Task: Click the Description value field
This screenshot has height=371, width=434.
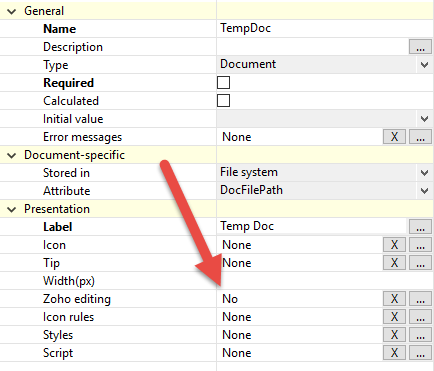Action: point(312,46)
